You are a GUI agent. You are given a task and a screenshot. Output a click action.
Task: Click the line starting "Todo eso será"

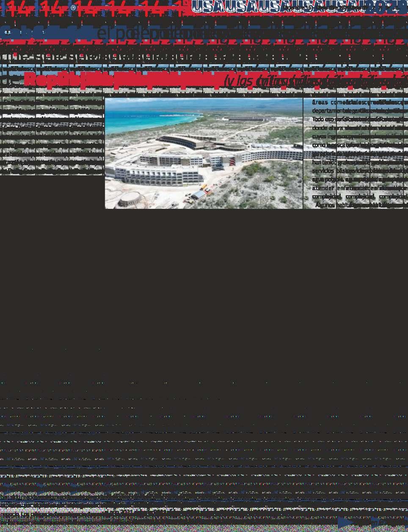coord(360,119)
